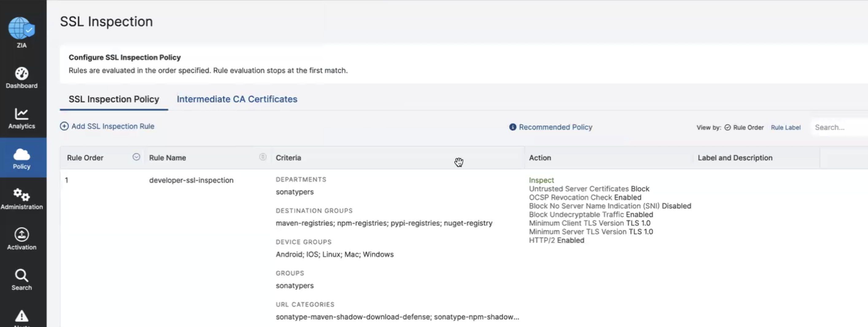Click the SSL Inspection page title

coord(106,22)
